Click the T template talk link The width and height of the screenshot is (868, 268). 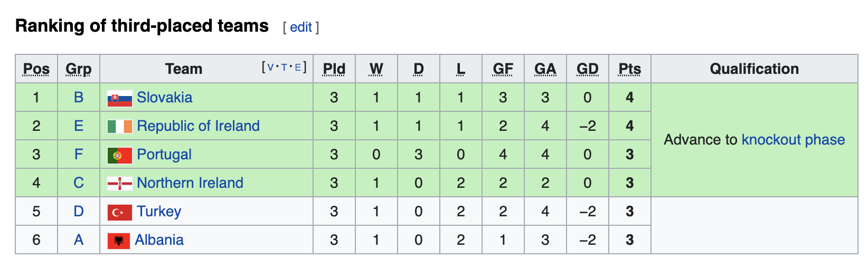tap(284, 68)
